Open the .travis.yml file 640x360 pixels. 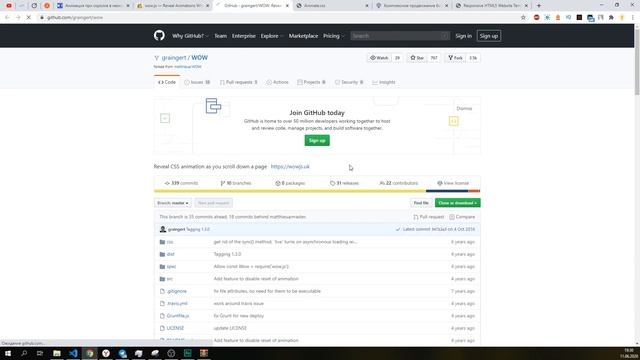(x=177, y=303)
